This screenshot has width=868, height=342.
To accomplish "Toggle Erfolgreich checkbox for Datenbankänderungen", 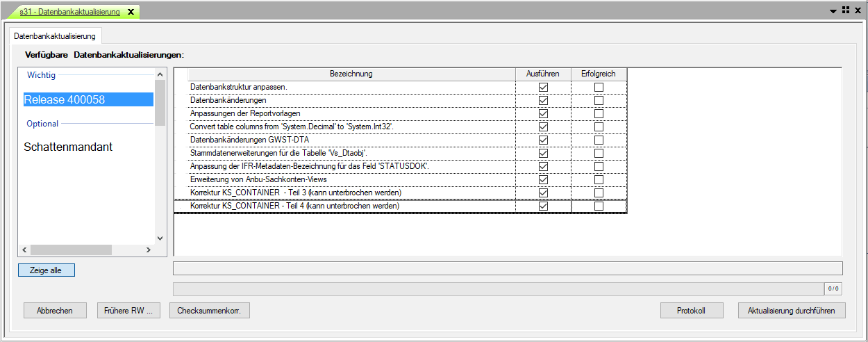I will pyautogui.click(x=599, y=100).
